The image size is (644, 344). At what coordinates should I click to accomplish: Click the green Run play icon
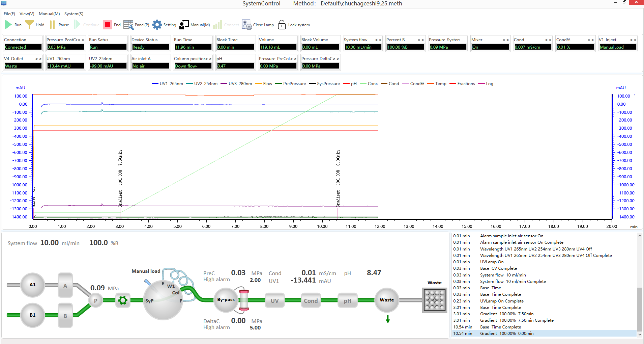[x=8, y=25]
